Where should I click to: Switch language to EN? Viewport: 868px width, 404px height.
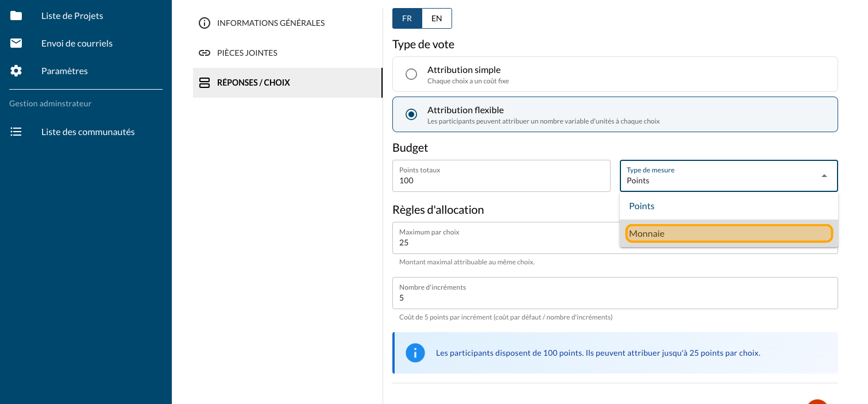[x=437, y=18]
